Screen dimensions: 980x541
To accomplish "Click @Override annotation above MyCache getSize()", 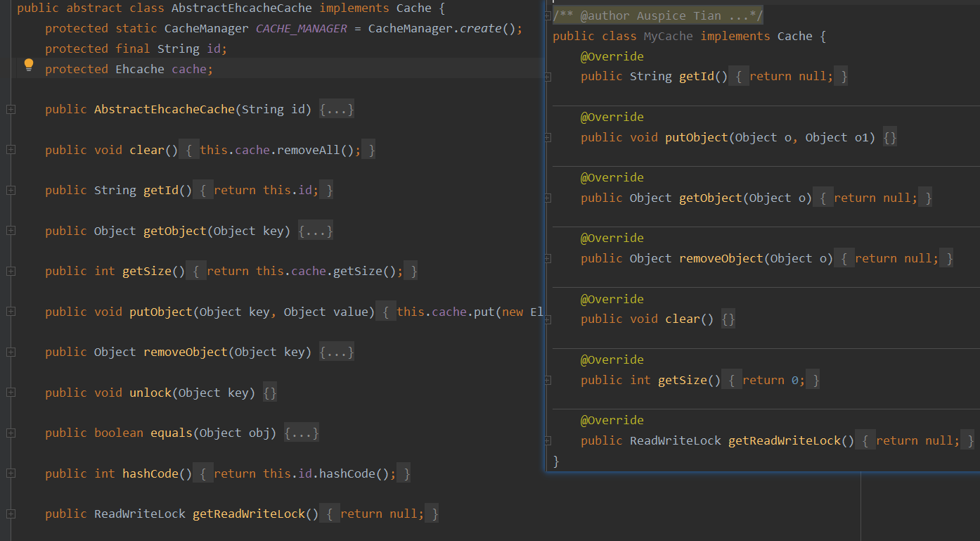I will click(x=612, y=359).
